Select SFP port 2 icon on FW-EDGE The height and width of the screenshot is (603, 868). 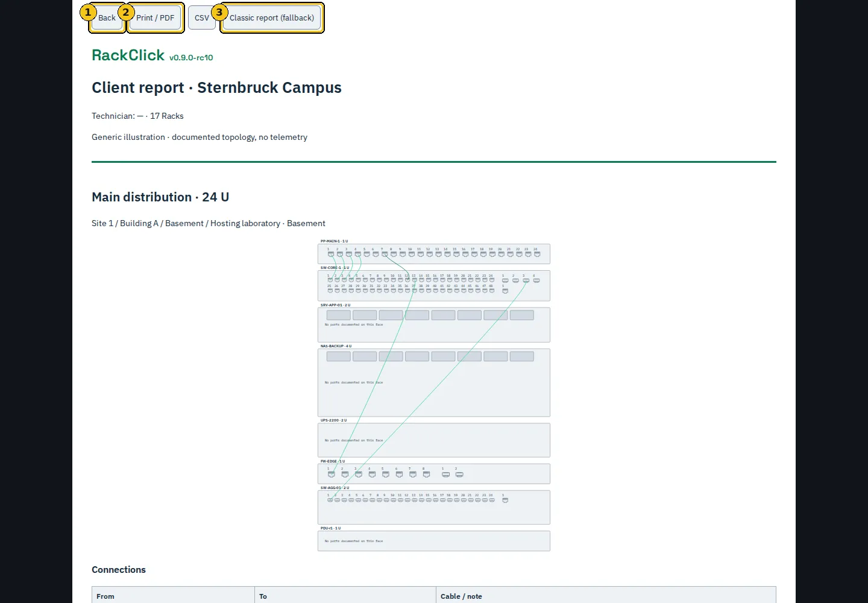coord(459,475)
